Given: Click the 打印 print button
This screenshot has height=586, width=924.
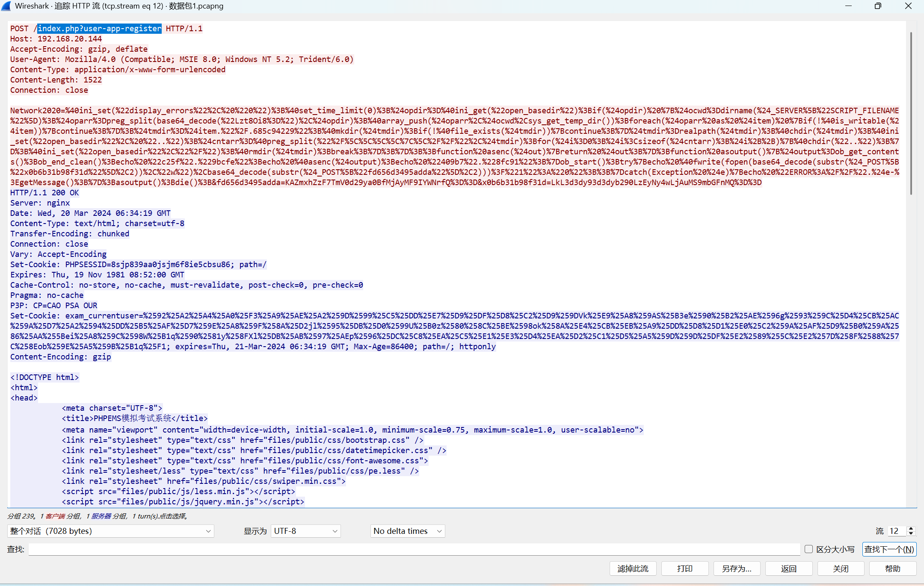Looking at the screenshot, I should (x=684, y=568).
